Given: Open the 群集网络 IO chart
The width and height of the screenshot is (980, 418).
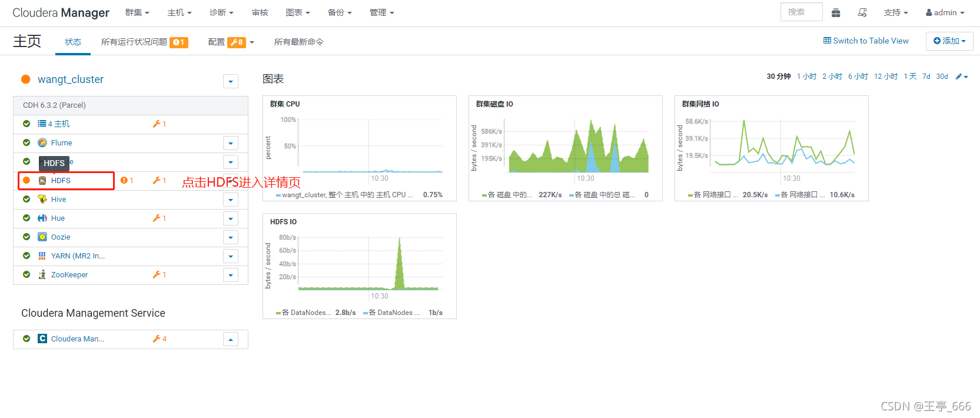Looking at the screenshot, I should [772, 148].
